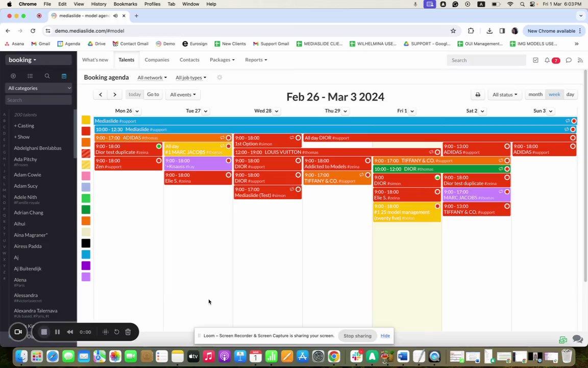The image size is (588, 368).
Task: Restart Loom recording icon
Action: point(116,332)
